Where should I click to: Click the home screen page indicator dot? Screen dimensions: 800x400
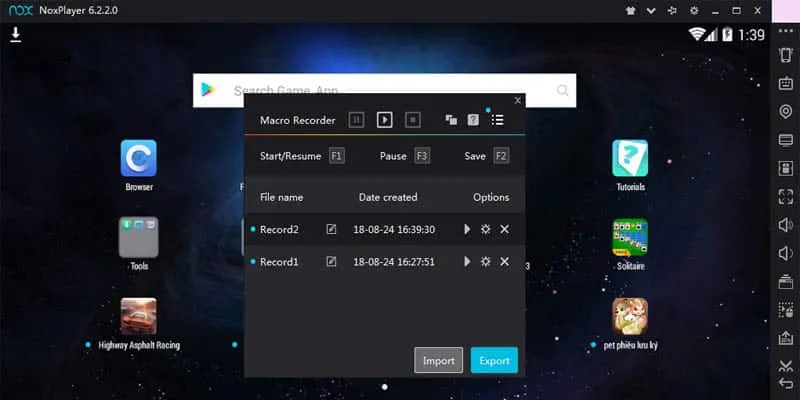385,387
